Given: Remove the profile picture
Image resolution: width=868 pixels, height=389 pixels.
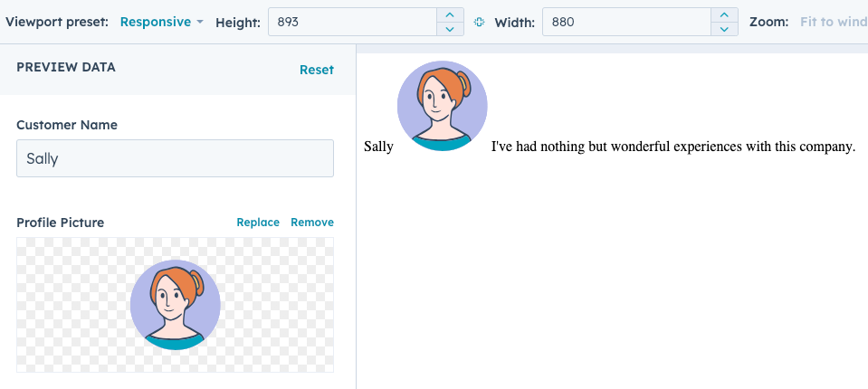Looking at the screenshot, I should pyautogui.click(x=312, y=223).
